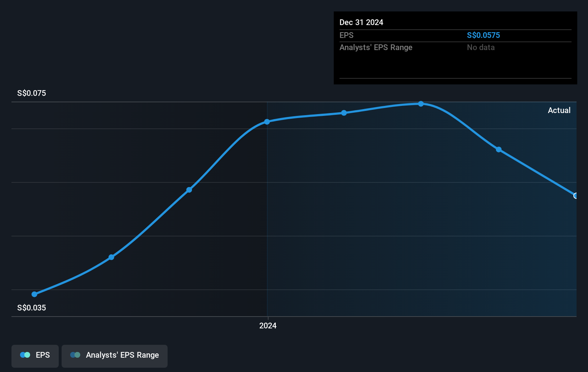This screenshot has width=588, height=372.
Task: Select the EPS data point just after 2024
Action: tap(344, 113)
